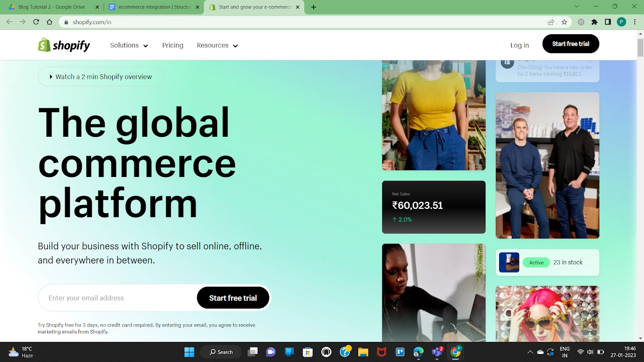Toggle the browser side panel icon

[x=608, y=22]
